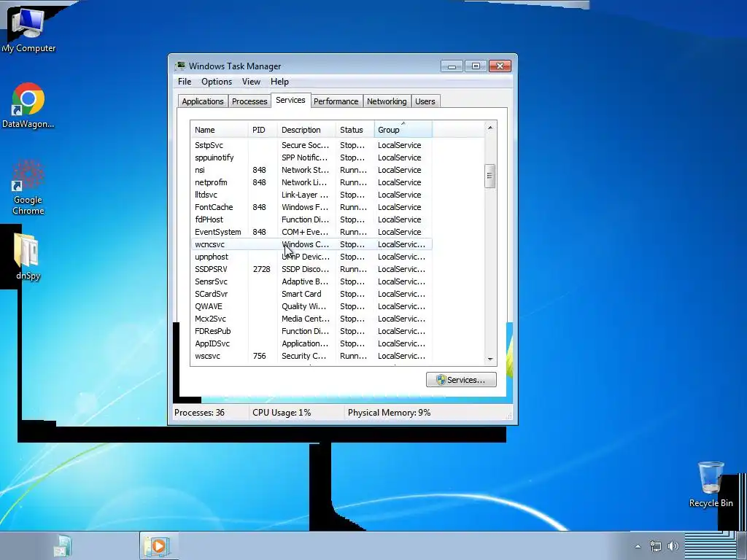Select the wscsvc service row
The width and height of the screenshot is (747, 560).
[311, 356]
